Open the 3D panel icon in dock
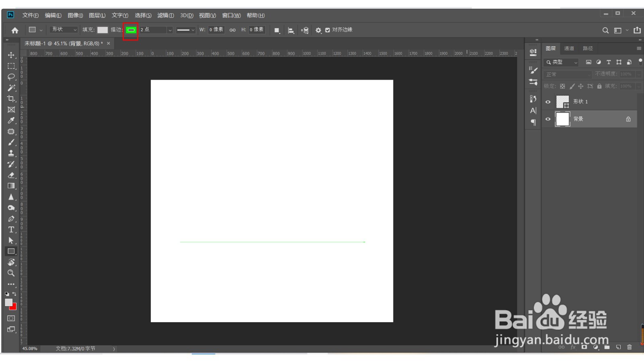 (x=533, y=52)
